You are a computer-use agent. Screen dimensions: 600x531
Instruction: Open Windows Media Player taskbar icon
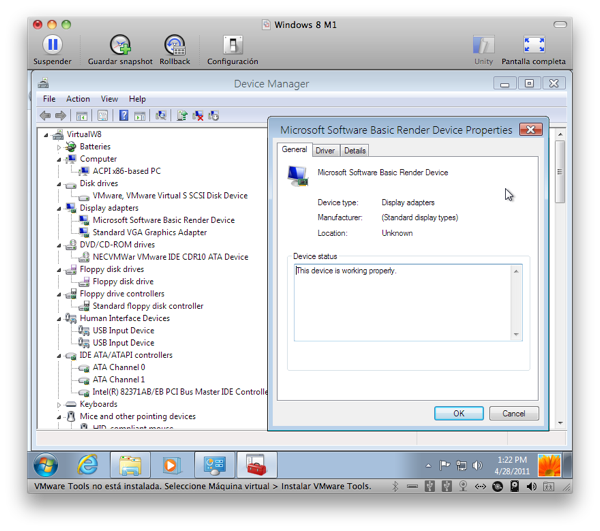tap(171, 465)
